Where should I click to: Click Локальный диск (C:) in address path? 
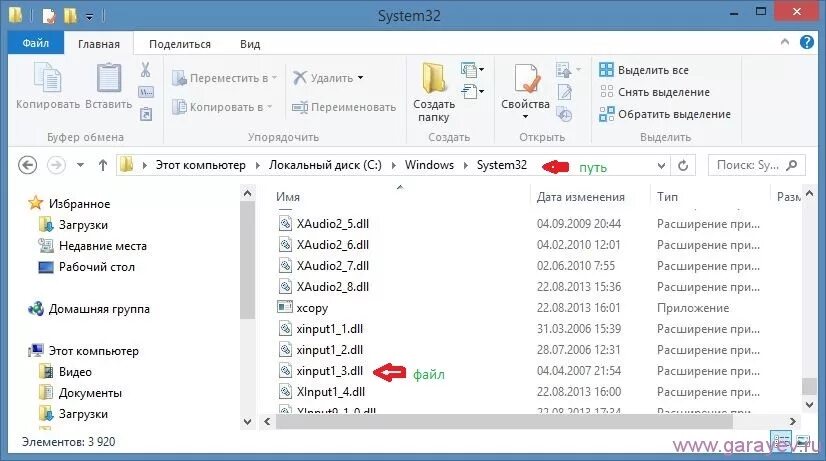(324, 165)
